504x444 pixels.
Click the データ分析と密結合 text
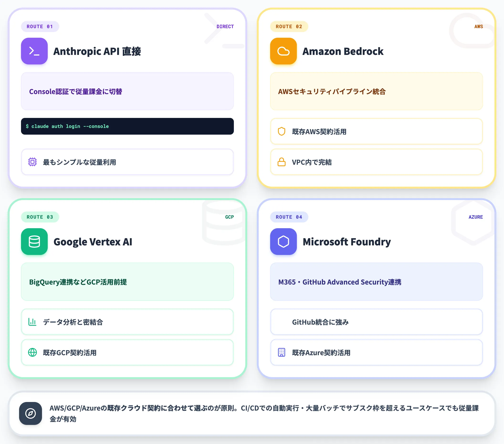pos(73,322)
